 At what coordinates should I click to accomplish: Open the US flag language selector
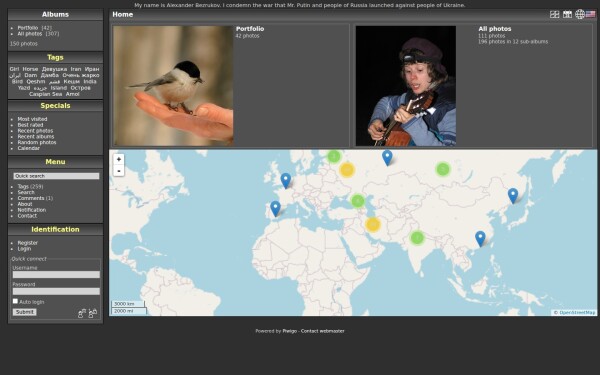point(590,14)
